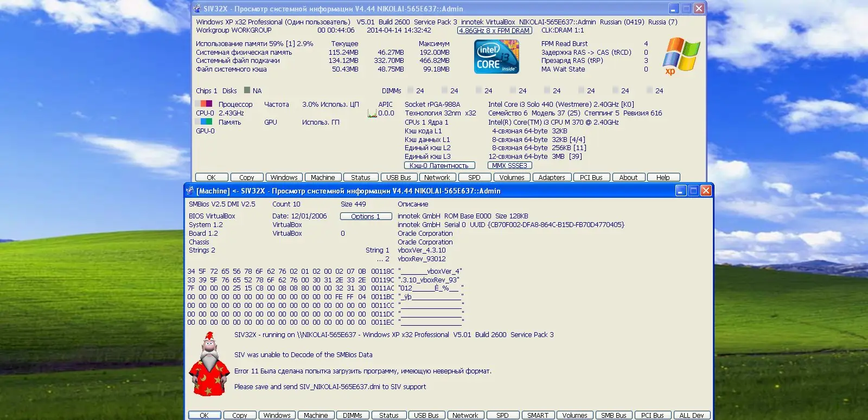Click the 'MA Wait State' label

(563, 69)
